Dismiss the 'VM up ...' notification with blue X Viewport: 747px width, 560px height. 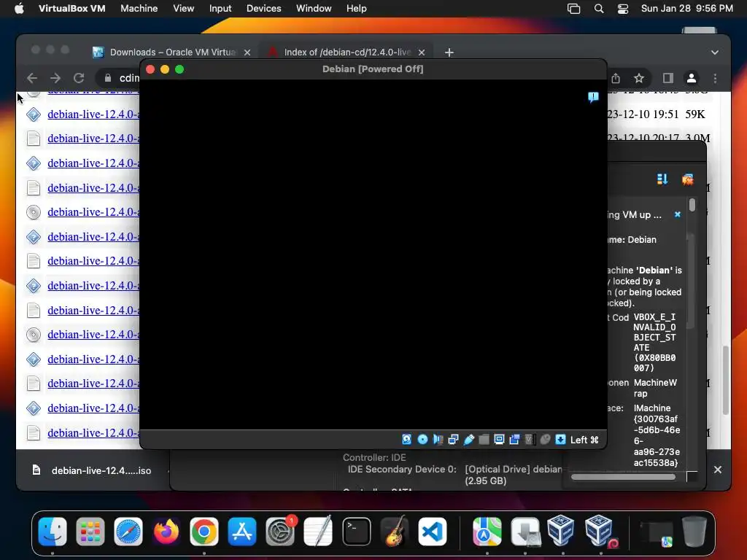tap(678, 215)
